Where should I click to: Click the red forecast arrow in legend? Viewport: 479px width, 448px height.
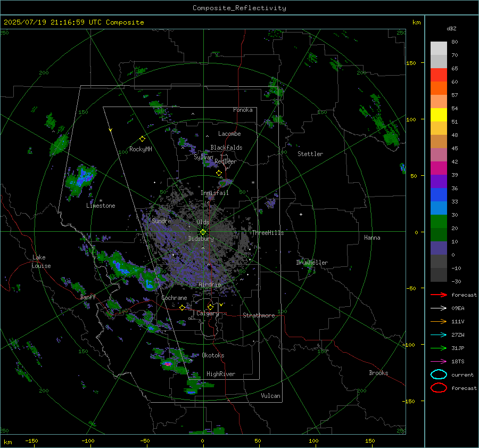pos(439,295)
